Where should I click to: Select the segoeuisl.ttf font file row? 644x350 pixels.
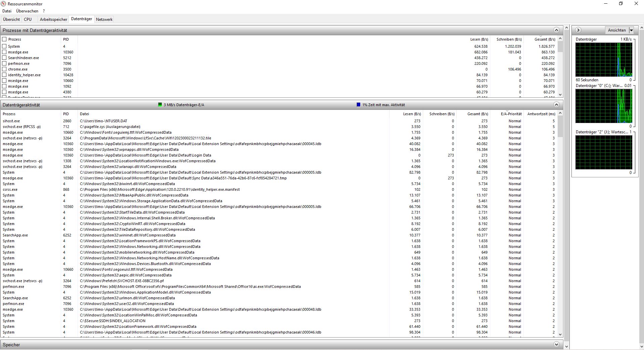(279, 269)
